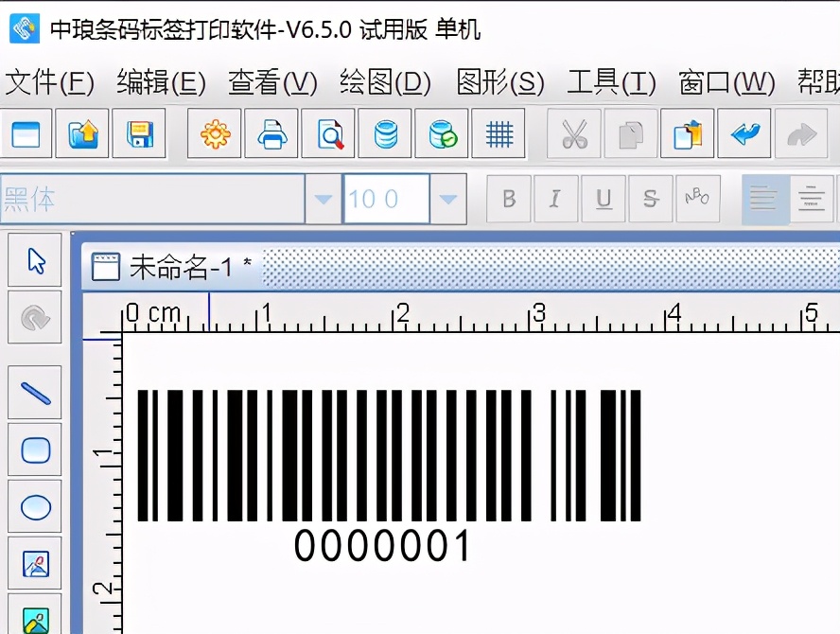Image resolution: width=840 pixels, height=634 pixels.
Task: Open the font family dropdown
Action: 322,199
